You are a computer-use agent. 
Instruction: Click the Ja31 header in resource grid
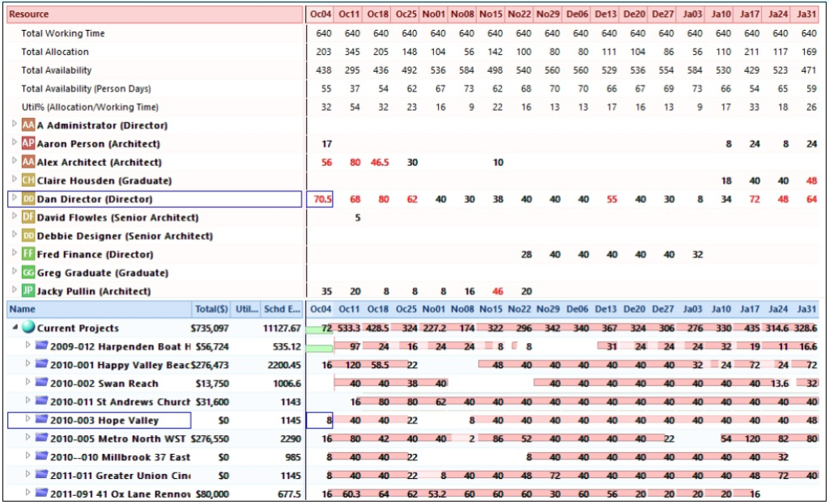point(806,15)
